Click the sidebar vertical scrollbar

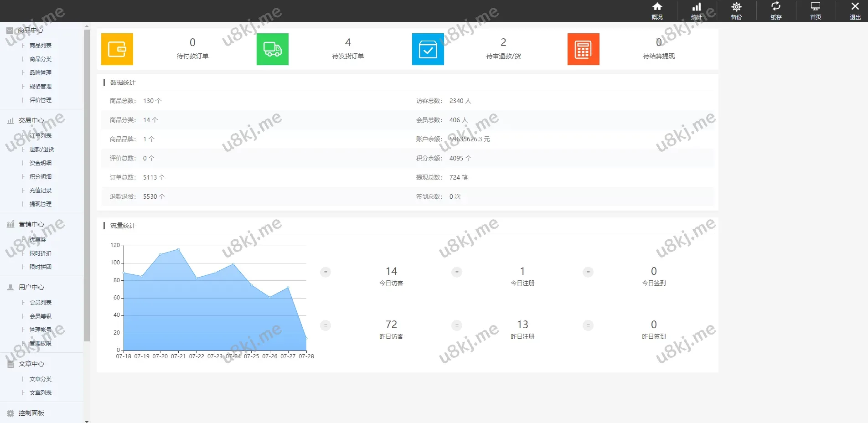click(87, 182)
